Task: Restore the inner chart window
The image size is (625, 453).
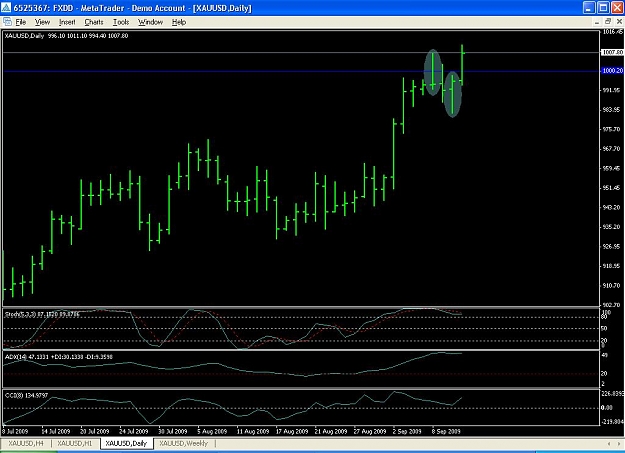Action: pyautogui.click(x=608, y=22)
